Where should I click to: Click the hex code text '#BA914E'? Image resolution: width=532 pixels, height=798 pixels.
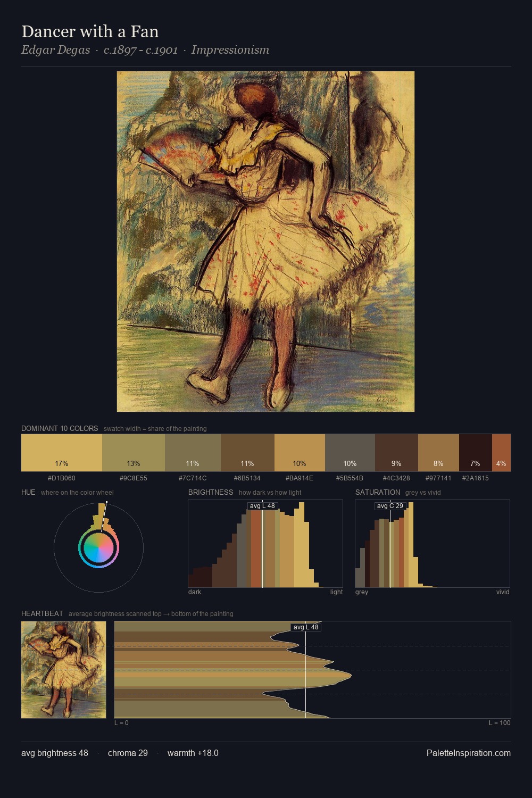coord(300,478)
